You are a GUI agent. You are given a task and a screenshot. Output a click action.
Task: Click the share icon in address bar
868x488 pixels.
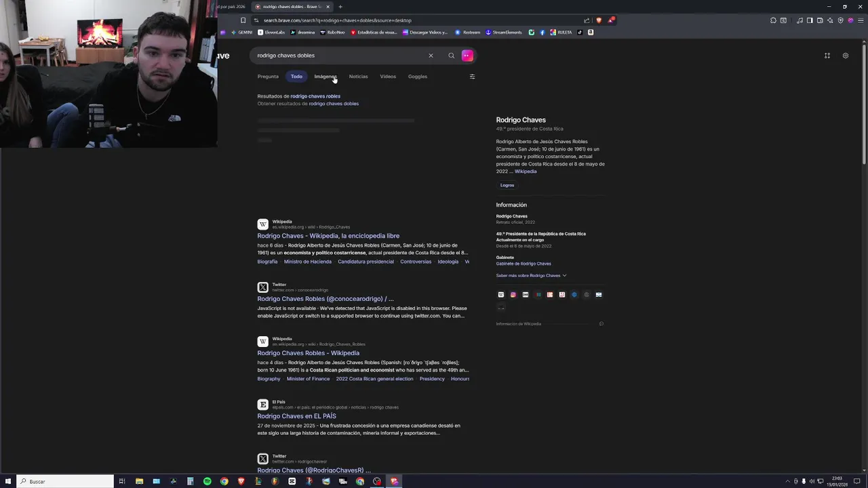click(x=587, y=20)
